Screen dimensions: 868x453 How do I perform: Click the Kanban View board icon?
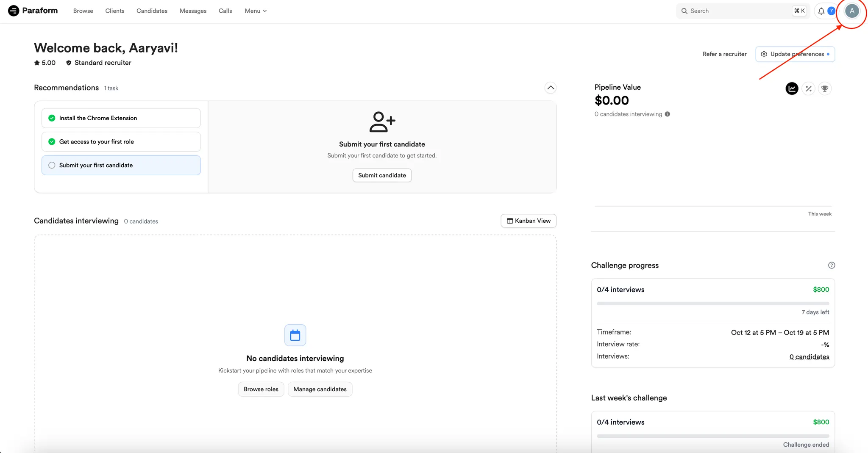pos(510,221)
